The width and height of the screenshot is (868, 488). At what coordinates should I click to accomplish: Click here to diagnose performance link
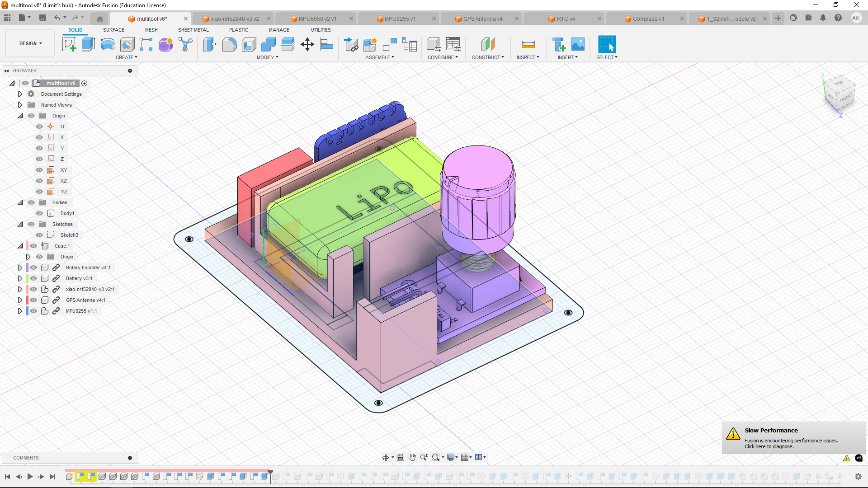(x=769, y=446)
